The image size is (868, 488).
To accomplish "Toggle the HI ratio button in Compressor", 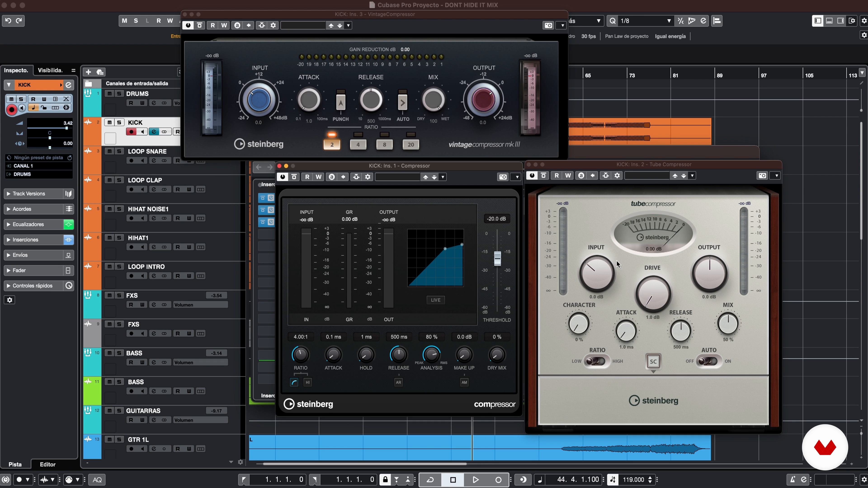I will point(307,382).
